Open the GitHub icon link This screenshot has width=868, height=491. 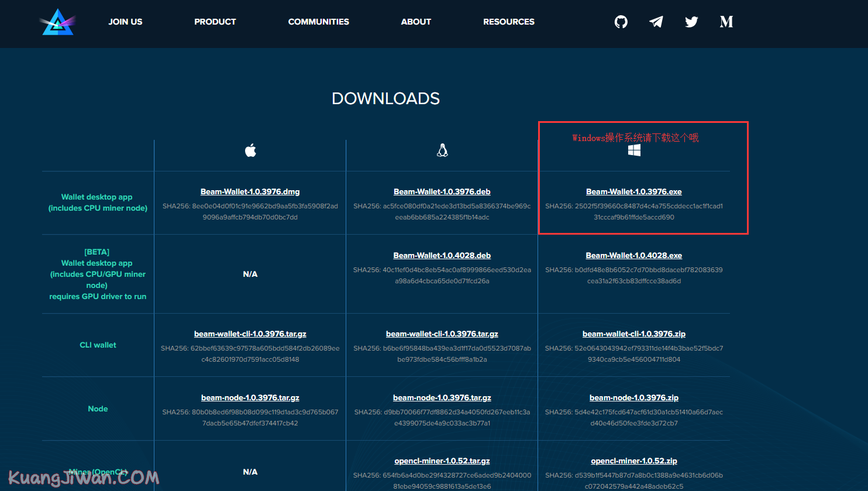[x=621, y=22]
